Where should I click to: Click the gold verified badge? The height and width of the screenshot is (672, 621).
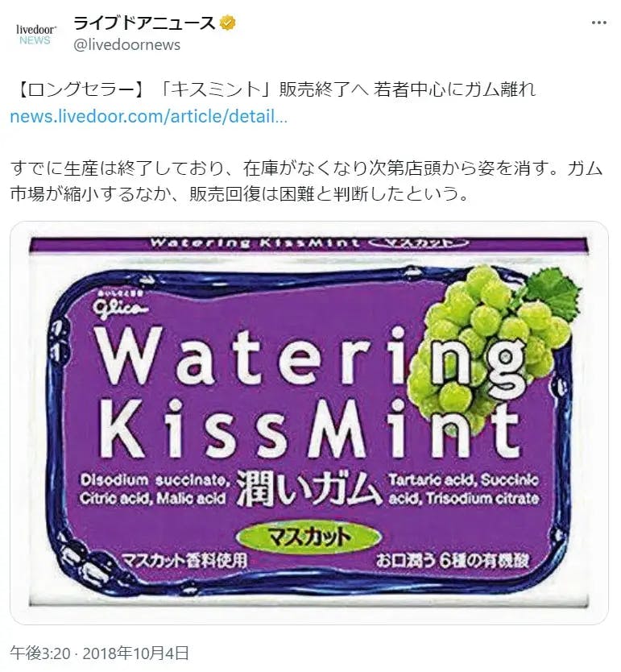pos(227,23)
